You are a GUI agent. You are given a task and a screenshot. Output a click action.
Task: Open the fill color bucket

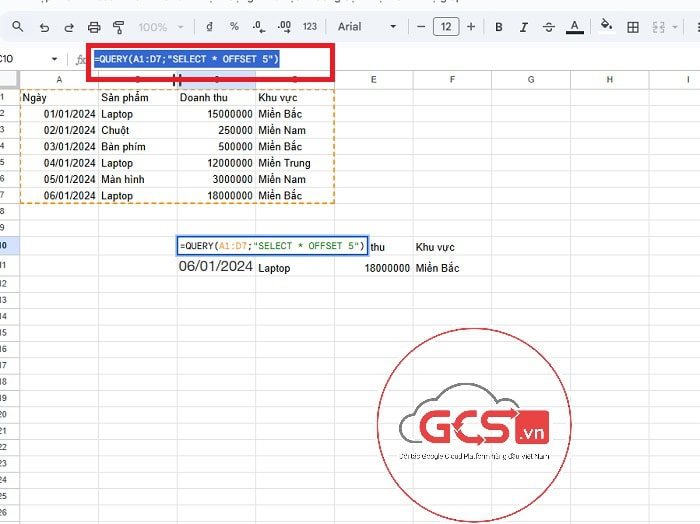(606, 27)
